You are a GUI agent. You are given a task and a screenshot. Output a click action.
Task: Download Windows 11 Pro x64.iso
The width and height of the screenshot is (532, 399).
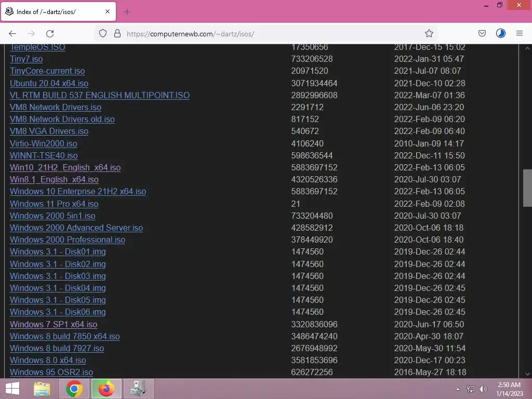(x=54, y=204)
